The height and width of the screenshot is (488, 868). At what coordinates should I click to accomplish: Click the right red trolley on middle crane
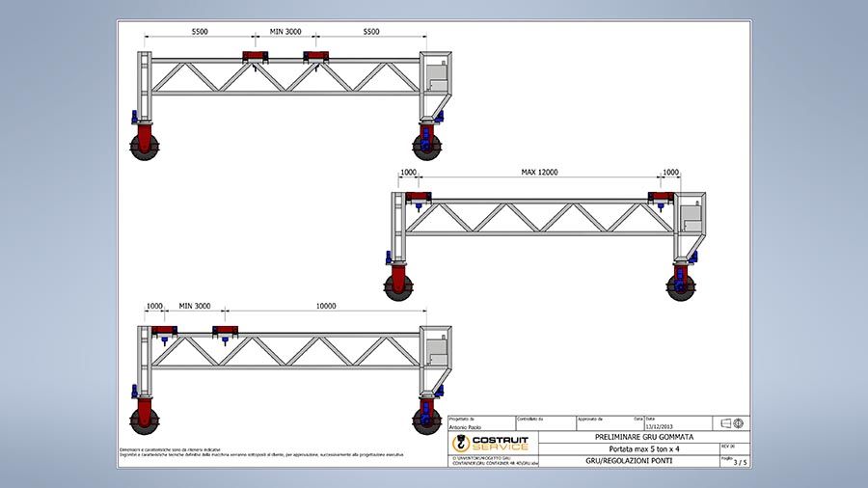662,199
